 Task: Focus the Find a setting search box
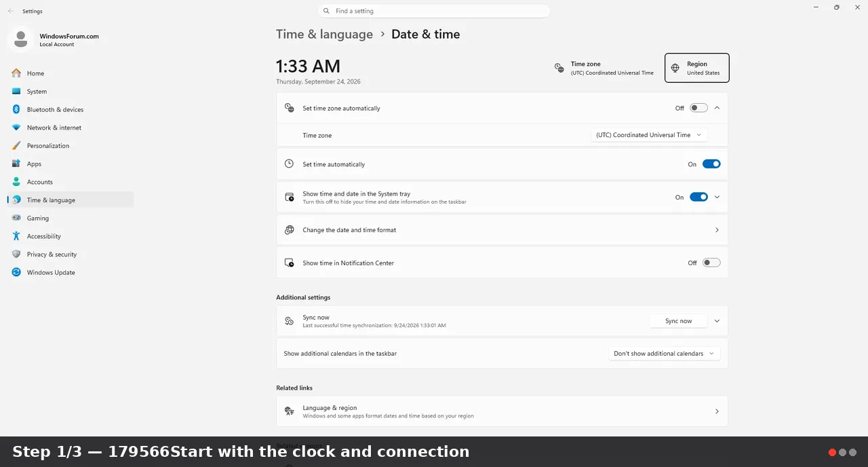(x=434, y=11)
